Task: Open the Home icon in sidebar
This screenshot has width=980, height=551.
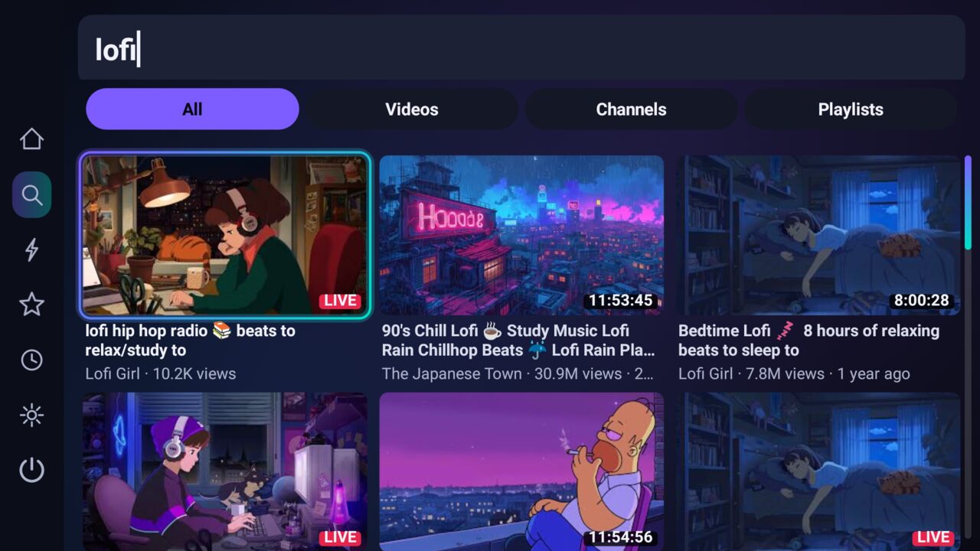Action: point(31,139)
